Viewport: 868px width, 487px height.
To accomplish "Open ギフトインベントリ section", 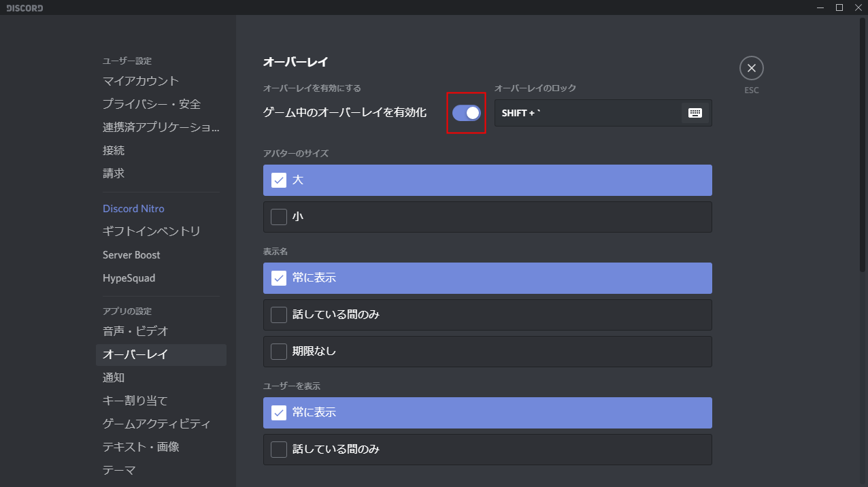I will [152, 232].
